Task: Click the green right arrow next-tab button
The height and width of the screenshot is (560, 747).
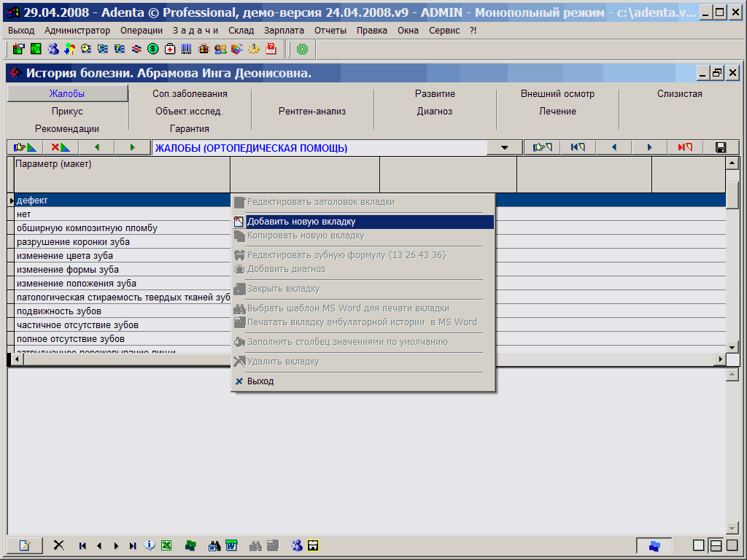Action: pyautogui.click(x=132, y=147)
